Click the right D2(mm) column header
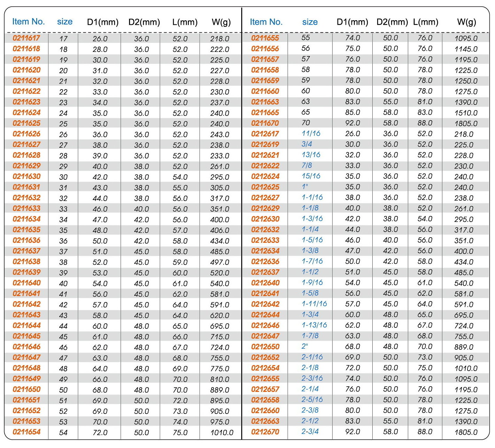This screenshot has height=448, width=495. pos(392,22)
